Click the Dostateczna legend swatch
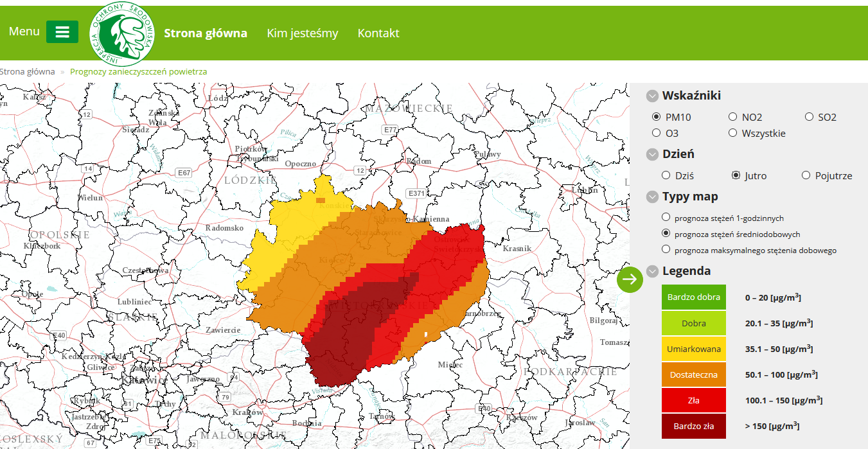 click(x=694, y=374)
